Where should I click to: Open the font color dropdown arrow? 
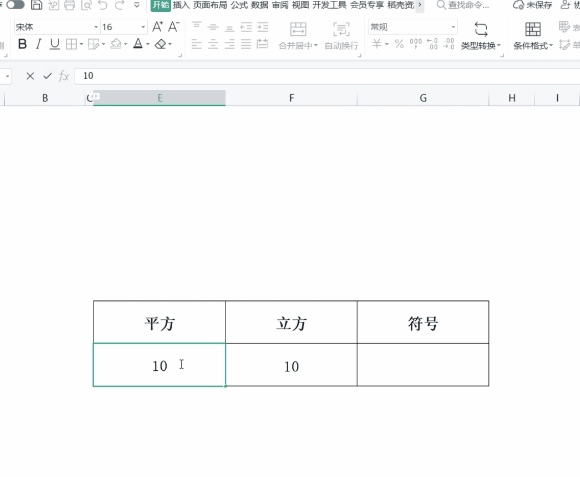148,44
